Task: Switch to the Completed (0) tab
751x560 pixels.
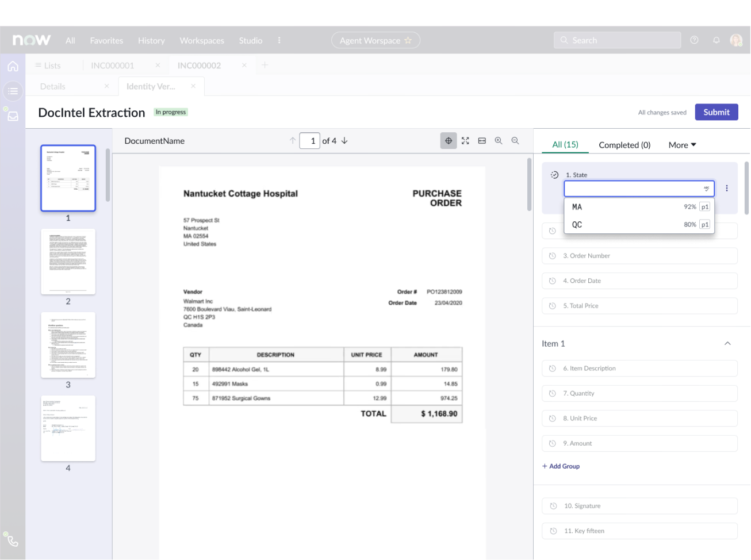Action: click(x=624, y=145)
